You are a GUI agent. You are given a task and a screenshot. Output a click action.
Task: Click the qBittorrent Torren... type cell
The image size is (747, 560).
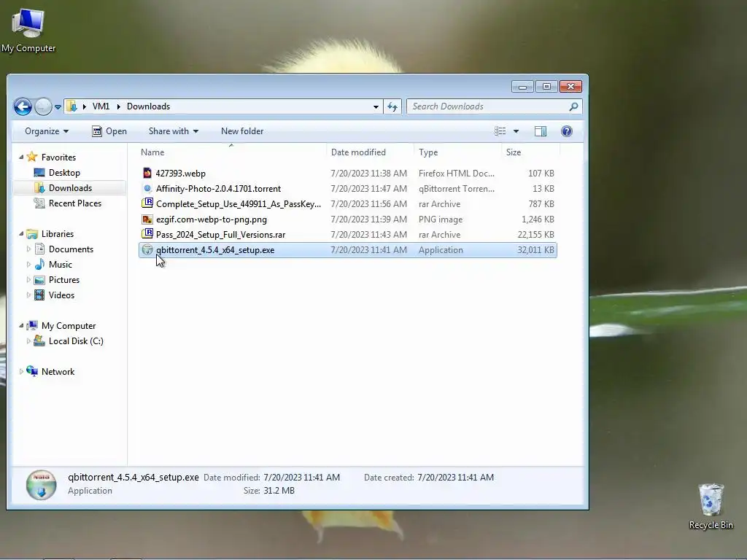coord(457,189)
